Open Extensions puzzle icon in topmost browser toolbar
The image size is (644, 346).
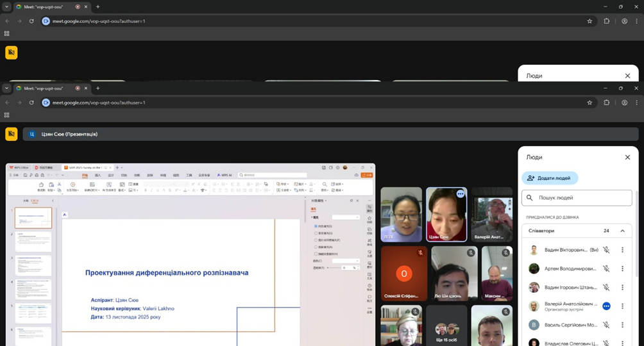click(607, 21)
